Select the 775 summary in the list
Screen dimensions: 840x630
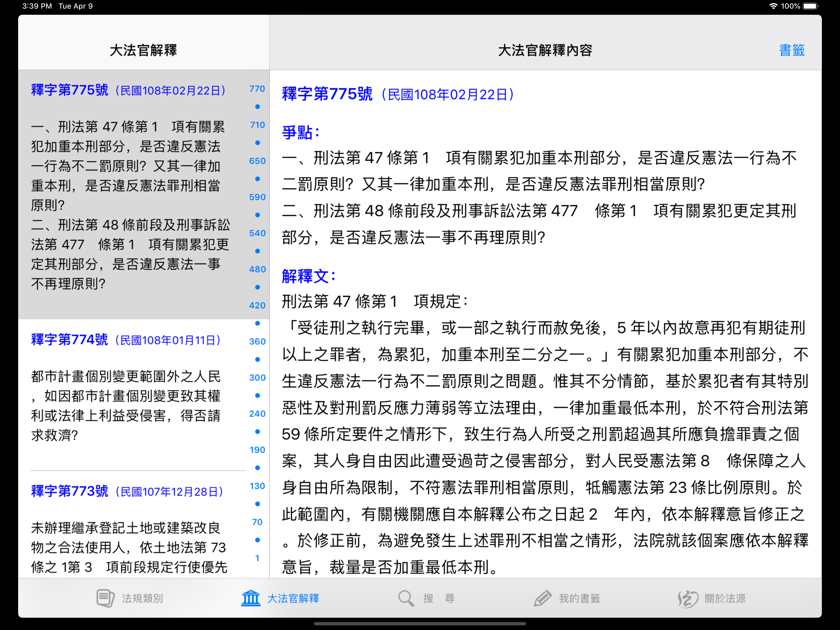(131, 205)
